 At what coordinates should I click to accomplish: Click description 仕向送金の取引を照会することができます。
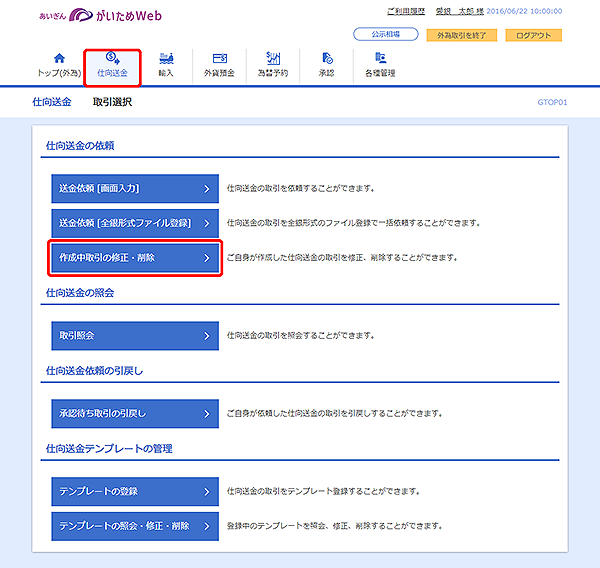(301, 336)
